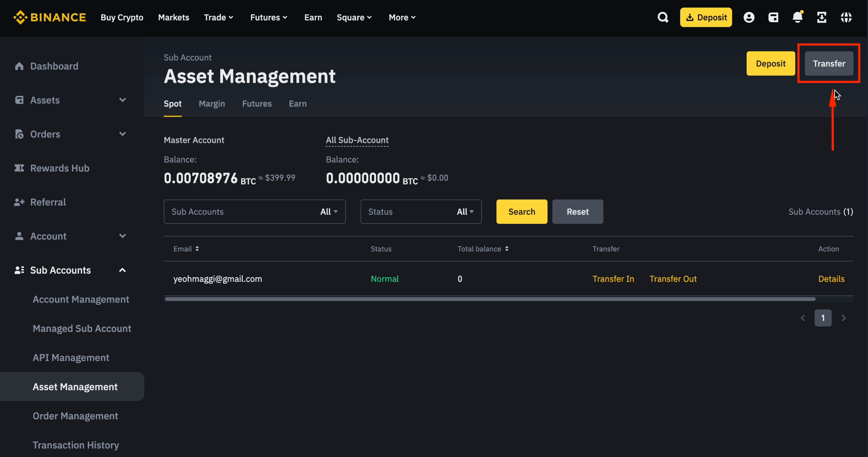Click the horizontal table scrollbar
Viewport: 868px width, 457px height.
coord(490,299)
